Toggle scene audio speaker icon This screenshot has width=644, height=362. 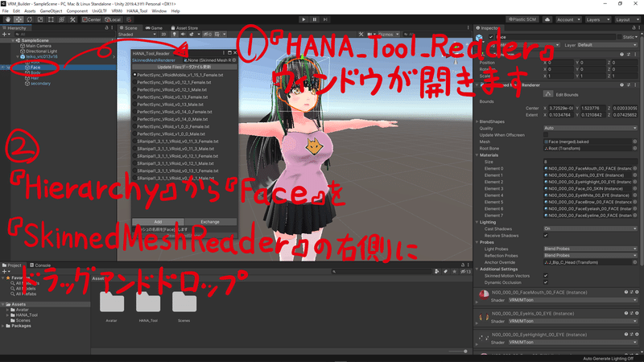(183, 35)
